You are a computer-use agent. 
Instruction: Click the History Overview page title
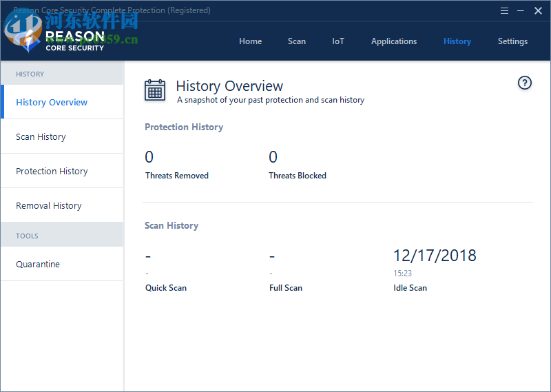point(229,86)
